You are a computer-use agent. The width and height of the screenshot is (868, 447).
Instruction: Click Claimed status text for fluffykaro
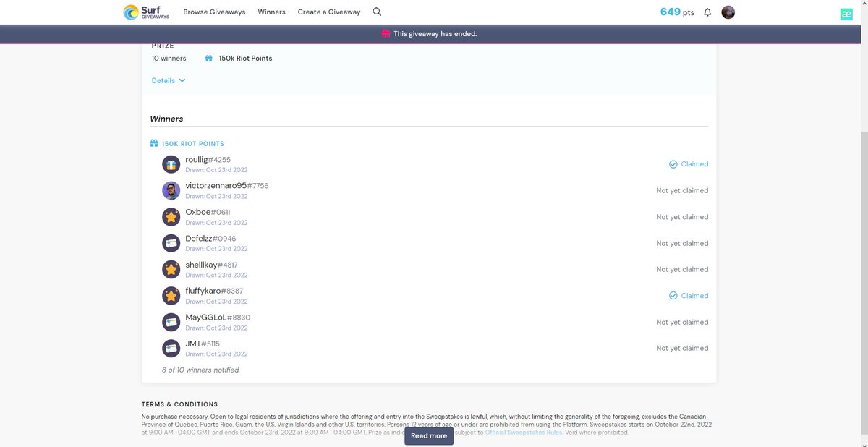click(x=694, y=296)
